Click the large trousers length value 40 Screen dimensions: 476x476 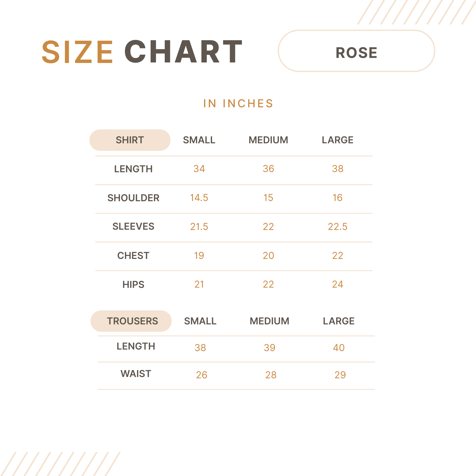pyautogui.click(x=339, y=348)
